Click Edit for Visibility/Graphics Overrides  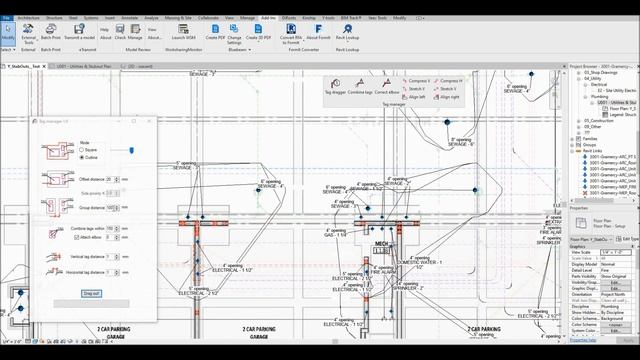point(616,282)
